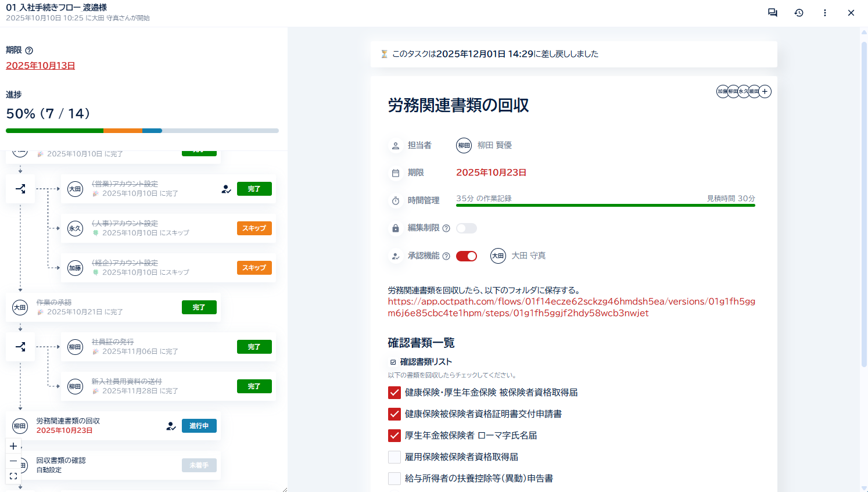Enable the 編集制限 toggle
This screenshot has height=492, width=868.
(x=467, y=228)
